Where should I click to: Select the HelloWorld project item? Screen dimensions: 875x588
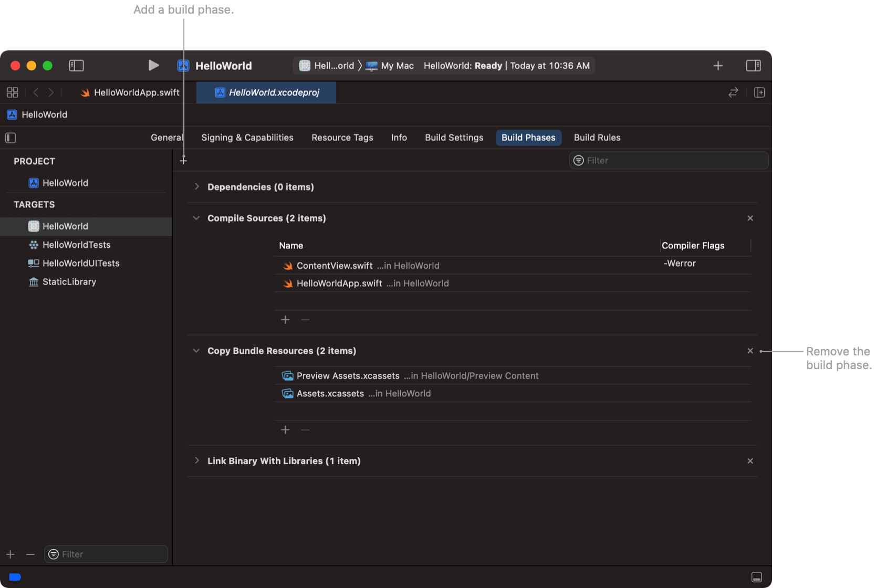pos(86,183)
